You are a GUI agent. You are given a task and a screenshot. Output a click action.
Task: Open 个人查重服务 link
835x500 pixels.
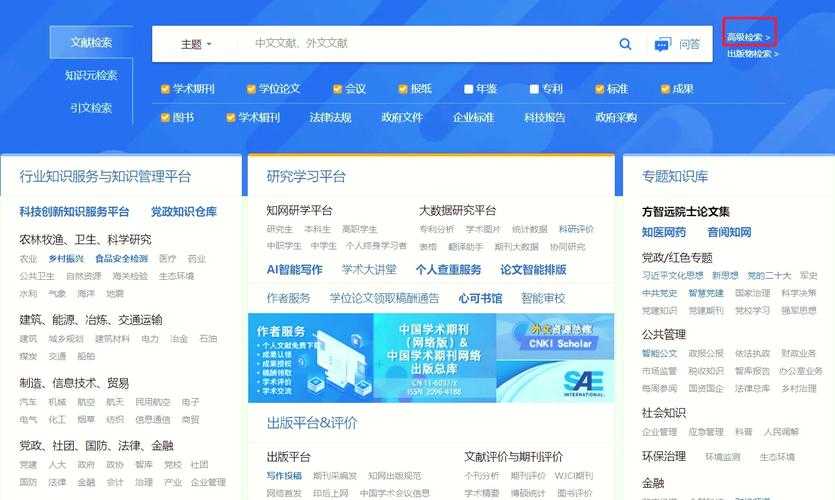pos(448,269)
